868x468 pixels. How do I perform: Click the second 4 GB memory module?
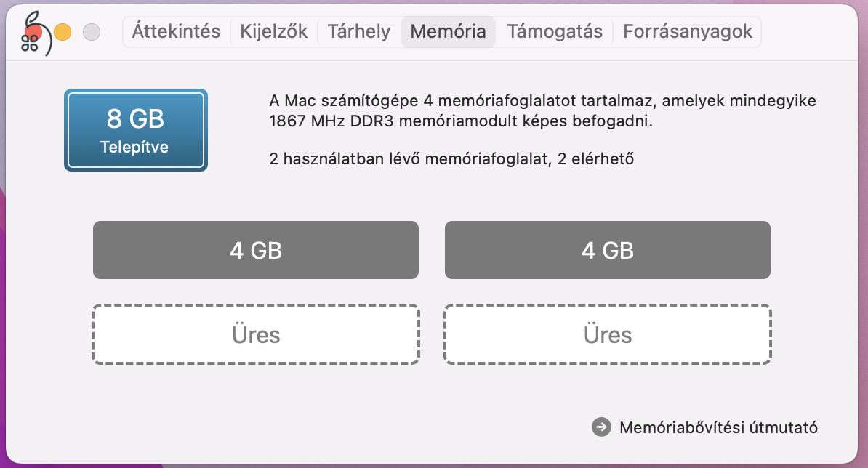[607, 249]
